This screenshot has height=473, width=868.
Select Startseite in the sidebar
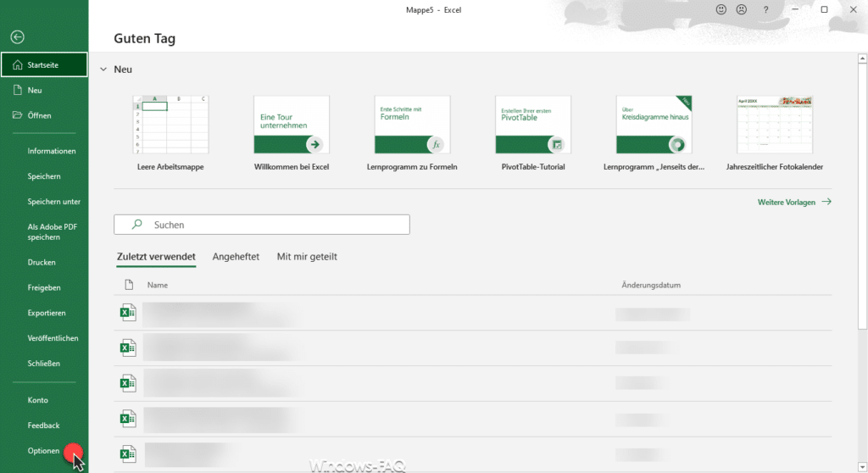tap(44, 64)
